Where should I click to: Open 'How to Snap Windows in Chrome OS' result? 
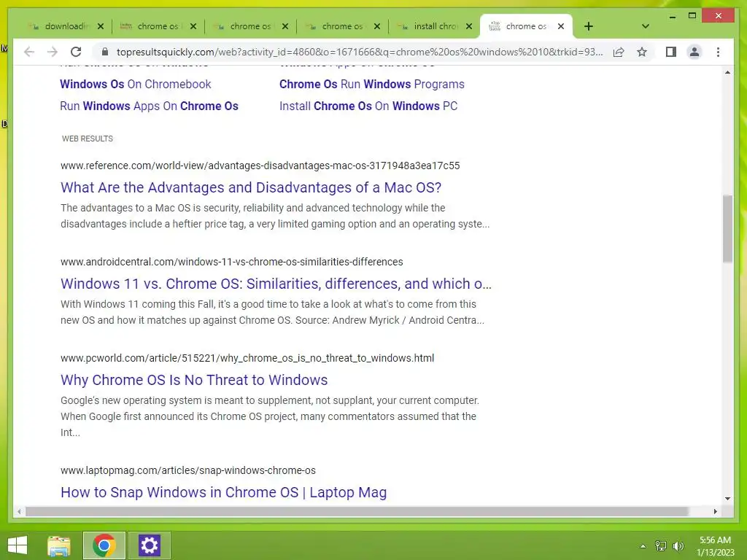tap(223, 492)
